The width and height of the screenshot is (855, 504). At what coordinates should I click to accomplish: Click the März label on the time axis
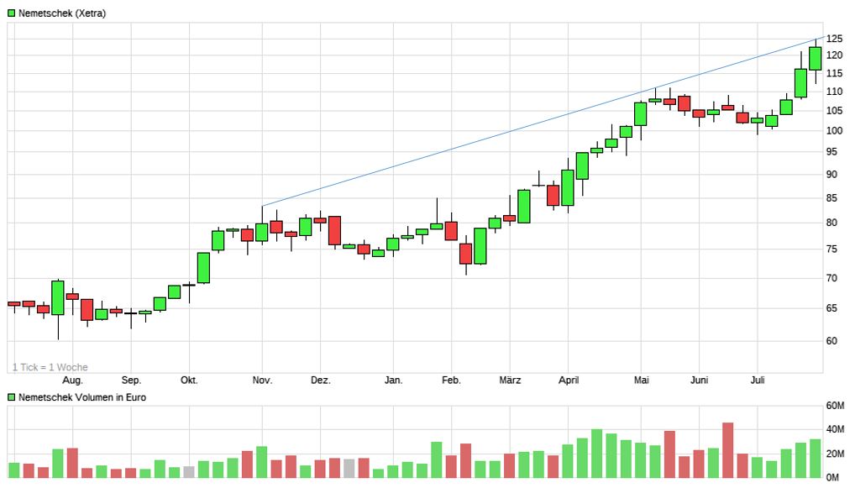(x=510, y=381)
